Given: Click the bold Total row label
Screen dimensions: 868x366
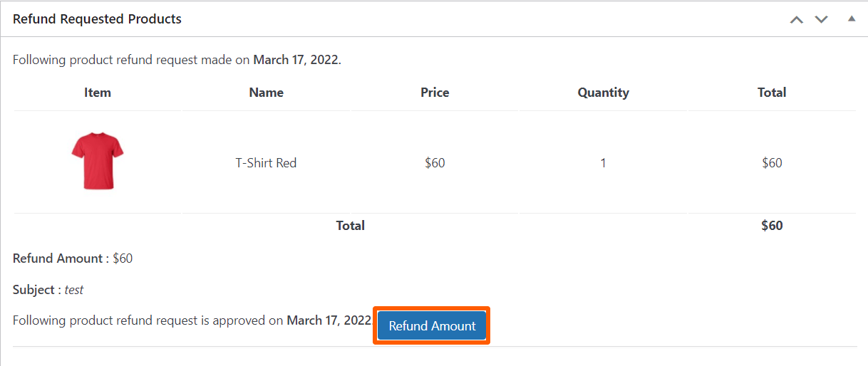Looking at the screenshot, I should click(x=350, y=226).
